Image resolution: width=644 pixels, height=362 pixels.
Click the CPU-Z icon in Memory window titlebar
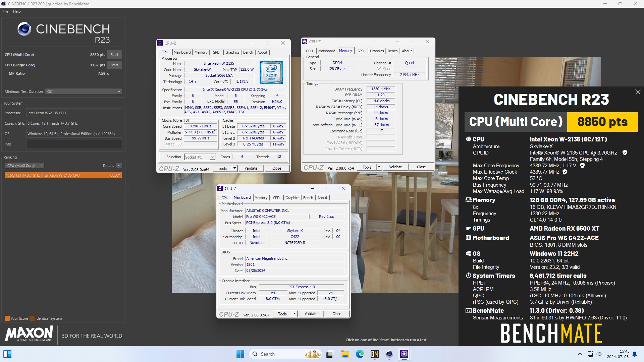(x=305, y=42)
